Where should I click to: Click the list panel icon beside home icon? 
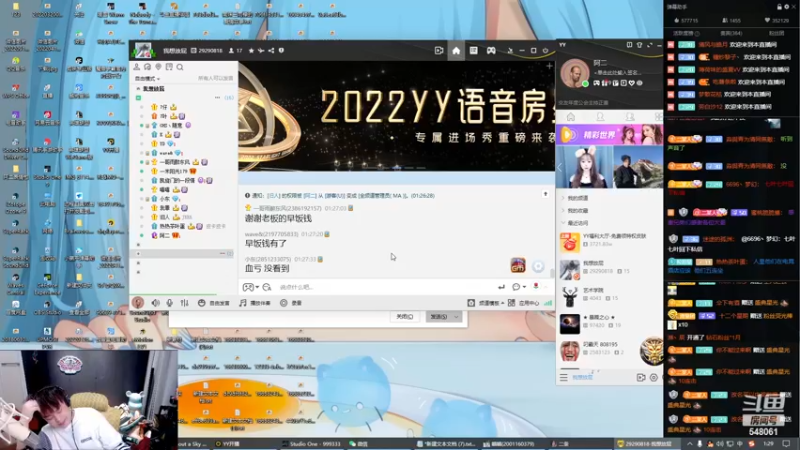473,51
